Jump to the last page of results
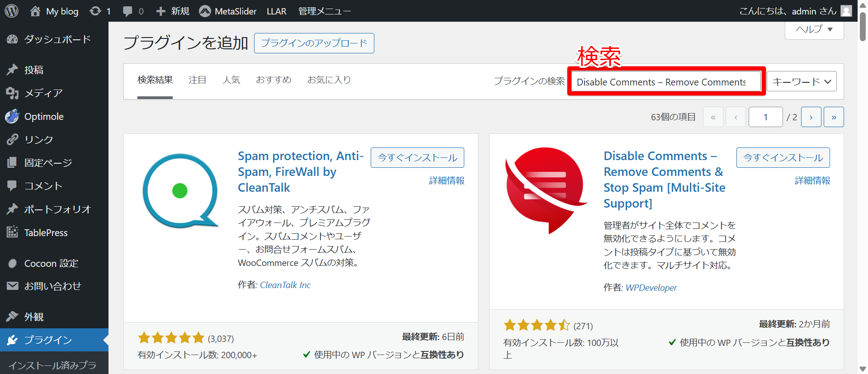 click(834, 117)
